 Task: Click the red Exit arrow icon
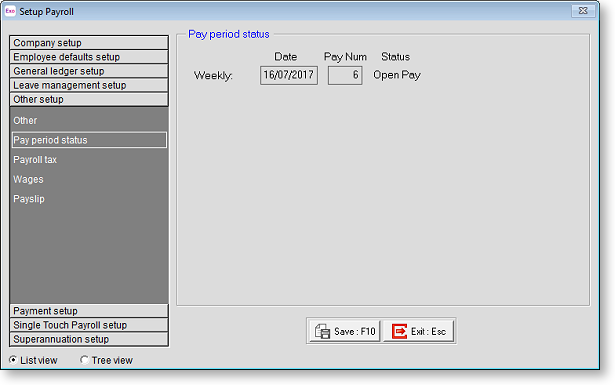(x=399, y=331)
